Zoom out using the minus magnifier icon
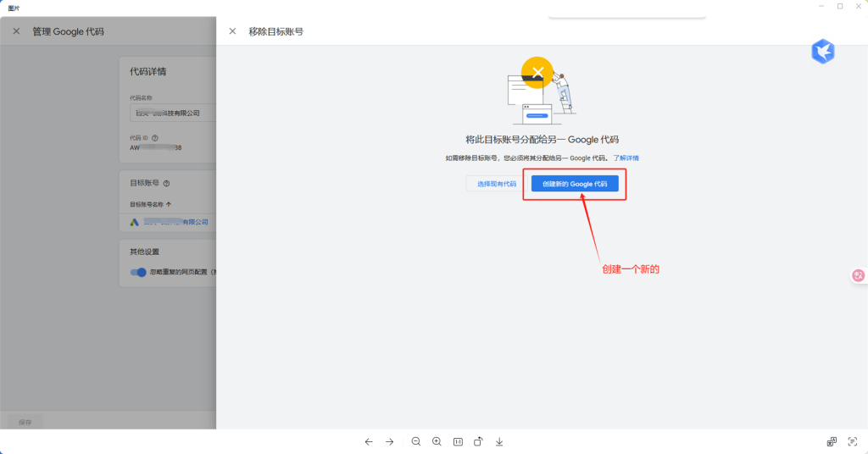Viewport: 868px width, 454px height. tap(416, 442)
